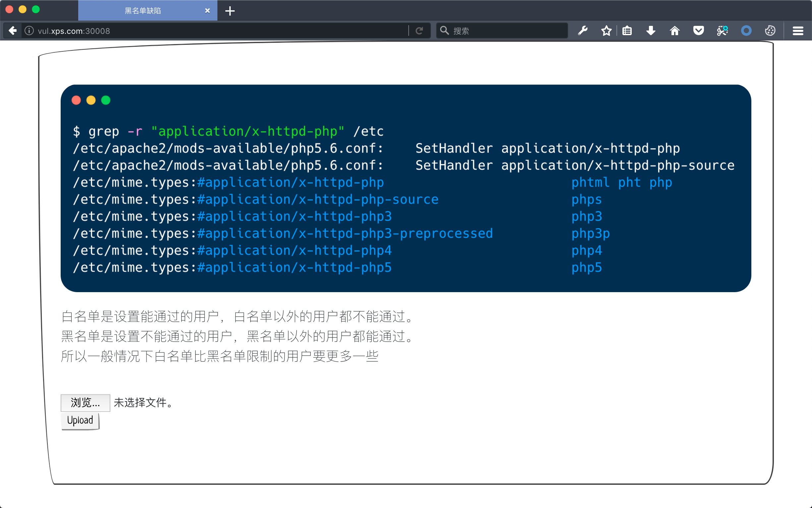812x508 pixels.
Task: Click "SetHandler application/x-httpd-php-source" text
Action: pyautogui.click(x=575, y=165)
